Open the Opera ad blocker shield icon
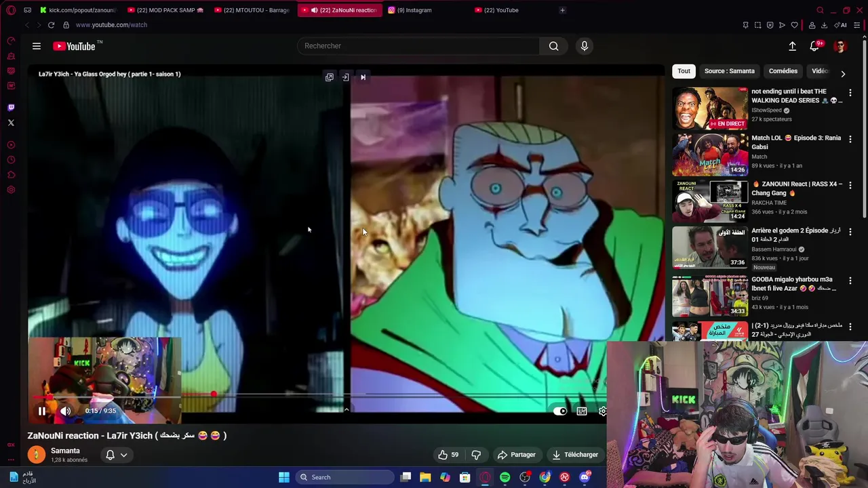 (770, 25)
